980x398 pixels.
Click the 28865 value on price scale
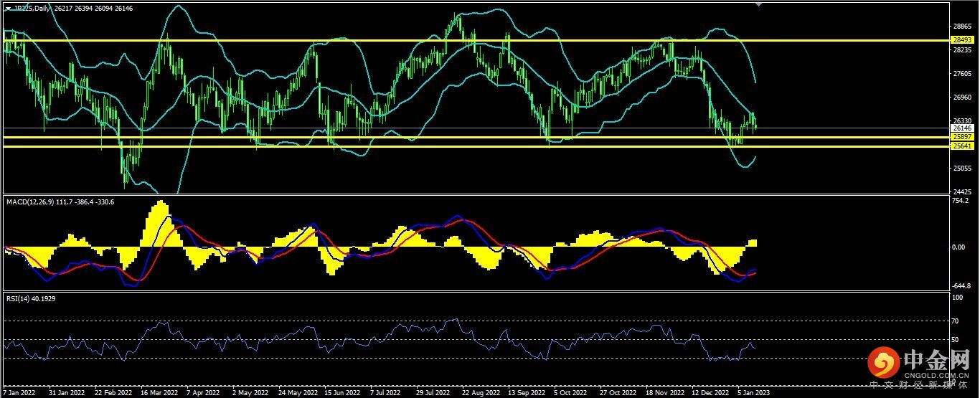pyautogui.click(x=961, y=25)
